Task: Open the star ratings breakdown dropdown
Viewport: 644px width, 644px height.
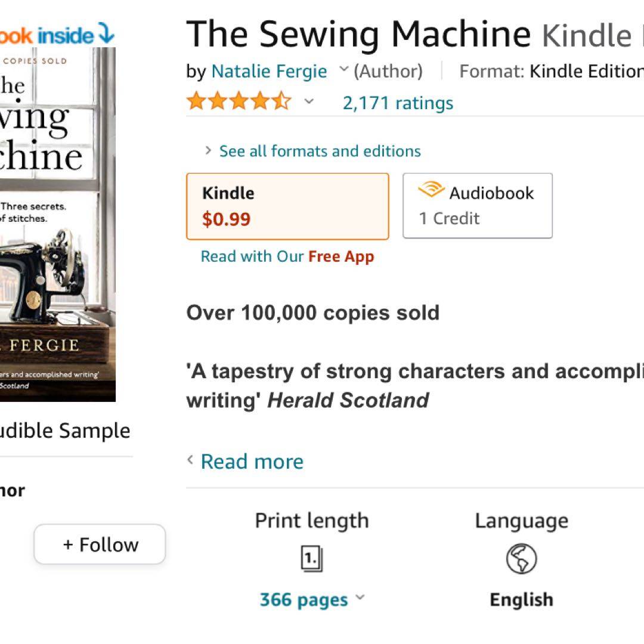Action: [308, 102]
